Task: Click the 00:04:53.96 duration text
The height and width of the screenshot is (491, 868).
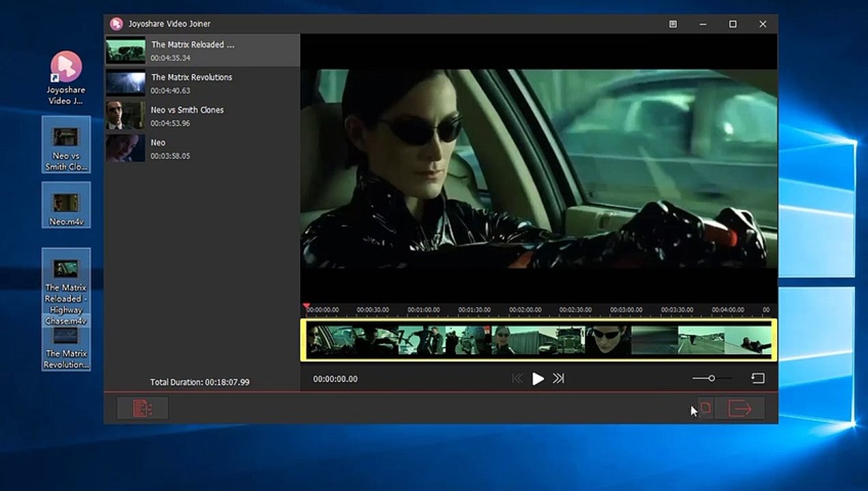Action: (x=171, y=123)
